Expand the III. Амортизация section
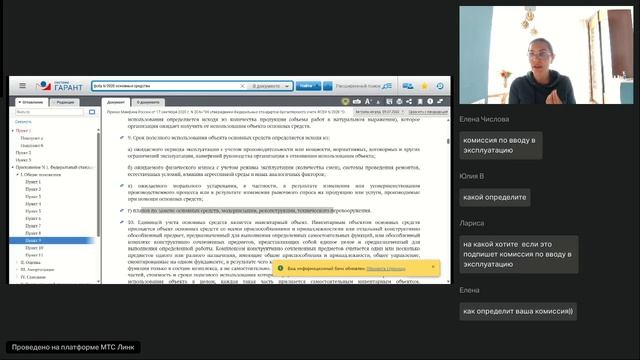 (18, 270)
